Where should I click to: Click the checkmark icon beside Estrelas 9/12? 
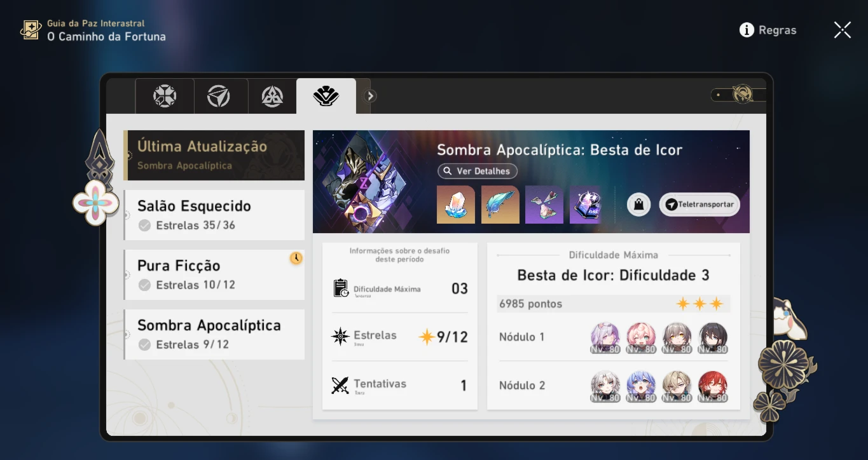[145, 345]
